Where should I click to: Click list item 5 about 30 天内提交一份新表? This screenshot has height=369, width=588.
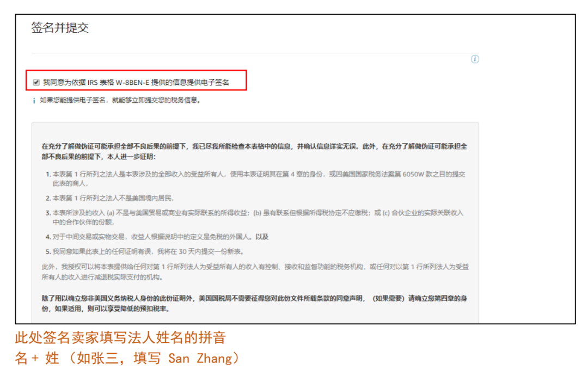coord(144,251)
